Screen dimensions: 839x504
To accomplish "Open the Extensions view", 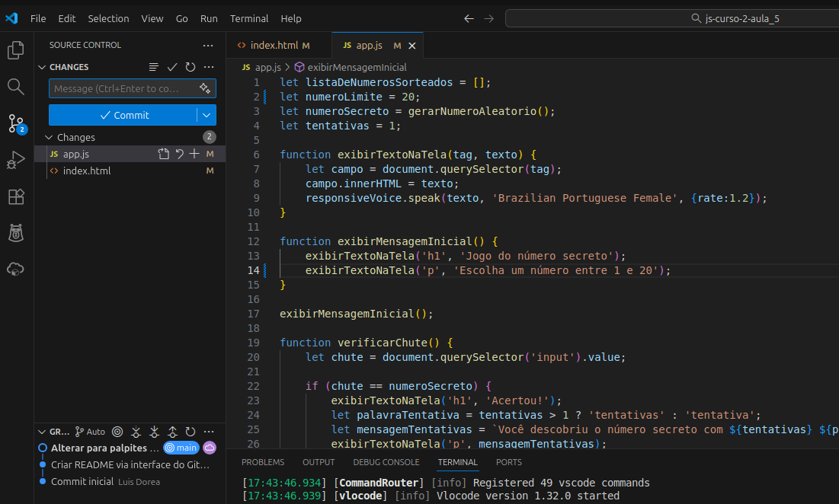I will (x=16, y=196).
